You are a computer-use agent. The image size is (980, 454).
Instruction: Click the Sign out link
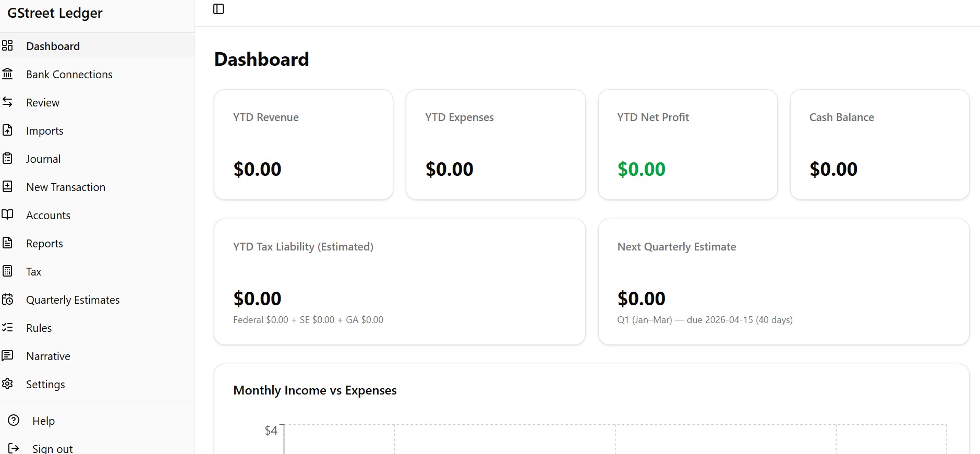[52, 448]
